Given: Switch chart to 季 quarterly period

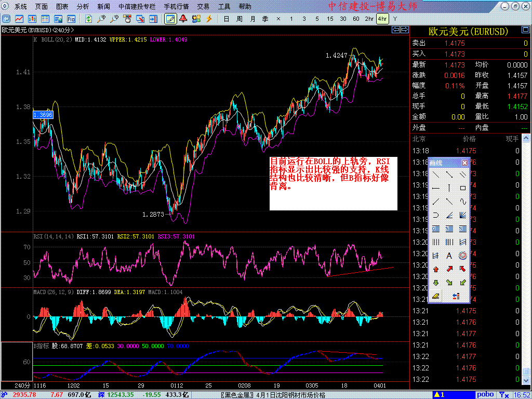Looking at the screenshot, I should click(x=265, y=19).
